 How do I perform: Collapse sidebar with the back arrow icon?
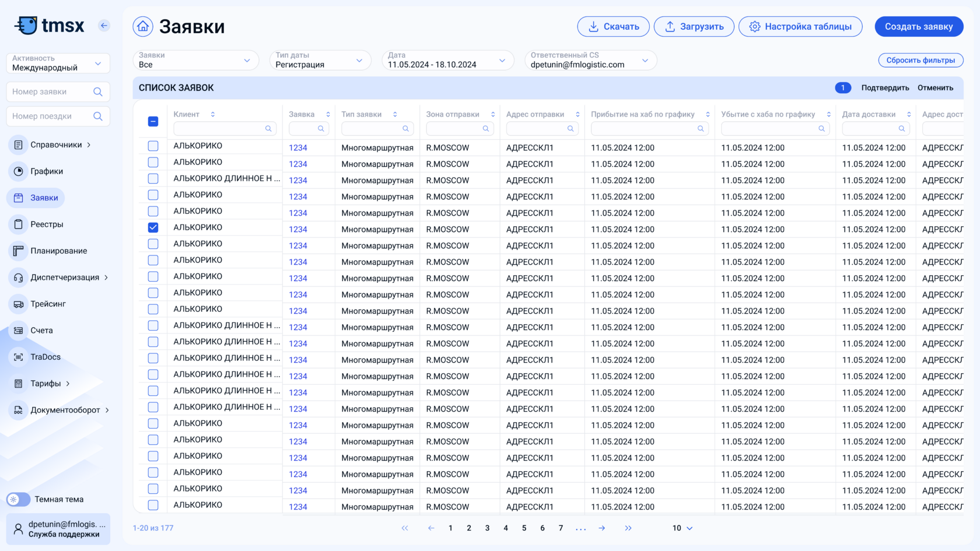pos(104,25)
